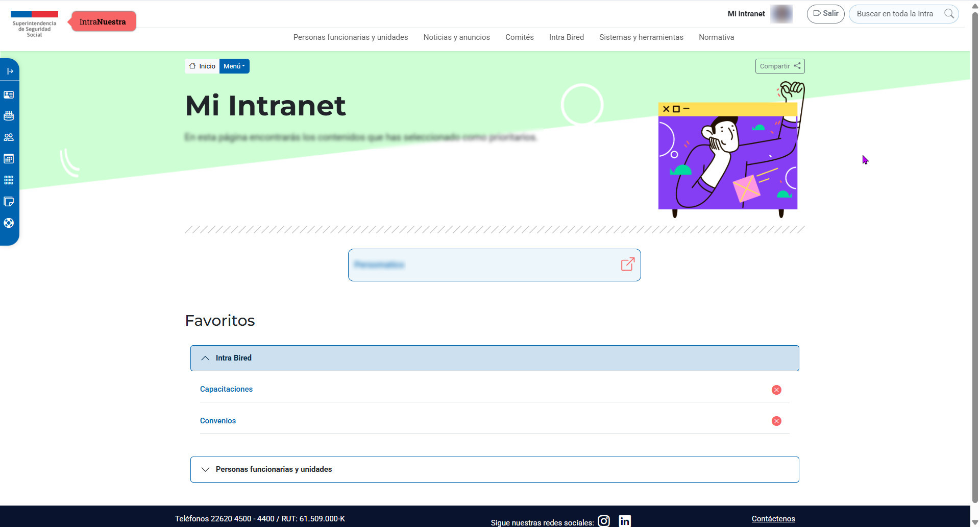Open the sticky note sidebar icon
This screenshot has width=980, height=527.
(x=9, y=202)
